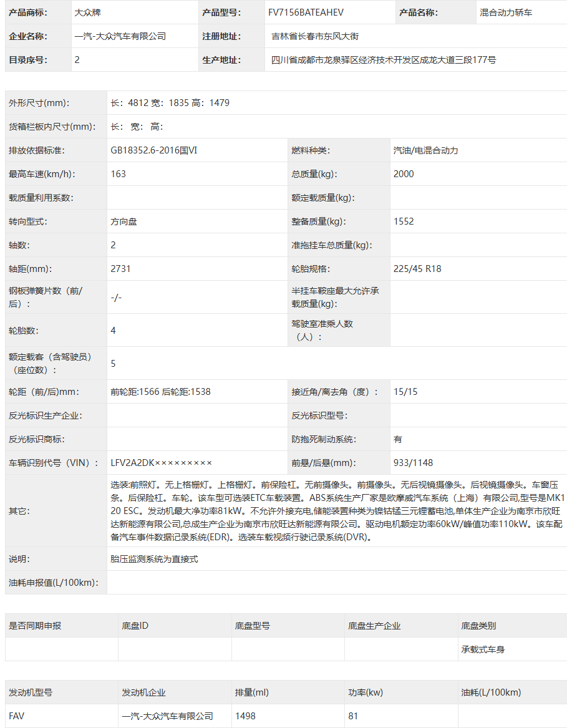Click the 油耗(L/100km) column header
The image size is (567, 728).
(x=491, y=692)
